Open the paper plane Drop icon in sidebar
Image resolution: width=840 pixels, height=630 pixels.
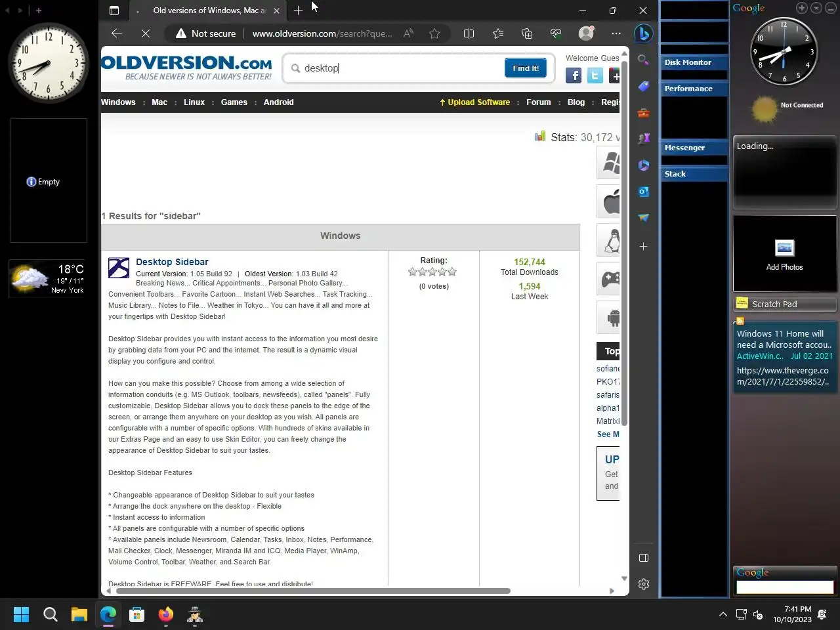644,218
